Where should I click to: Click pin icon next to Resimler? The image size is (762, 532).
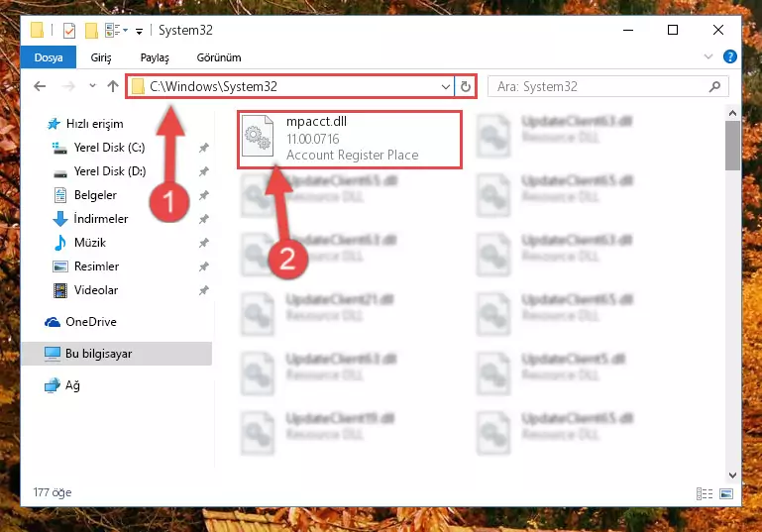203,266
